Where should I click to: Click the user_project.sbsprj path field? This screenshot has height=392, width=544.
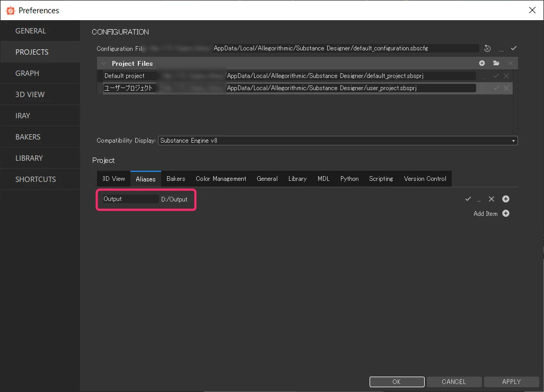[x=316, y=88]
